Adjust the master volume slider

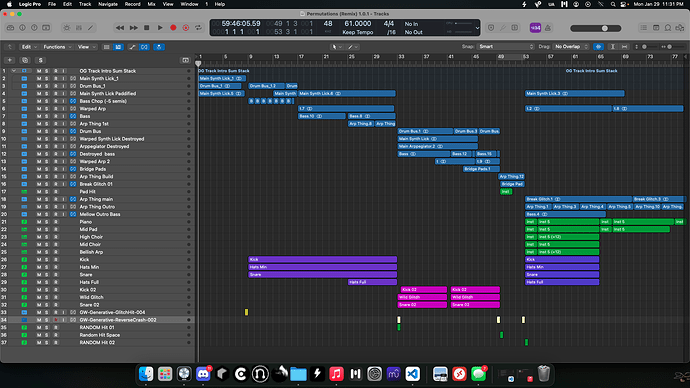pos(596,28)
